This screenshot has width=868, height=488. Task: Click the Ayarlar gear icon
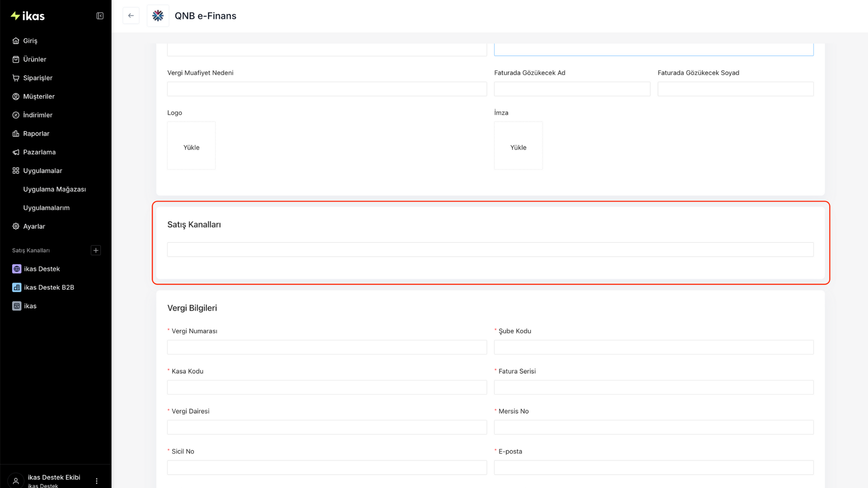(16, 226)
